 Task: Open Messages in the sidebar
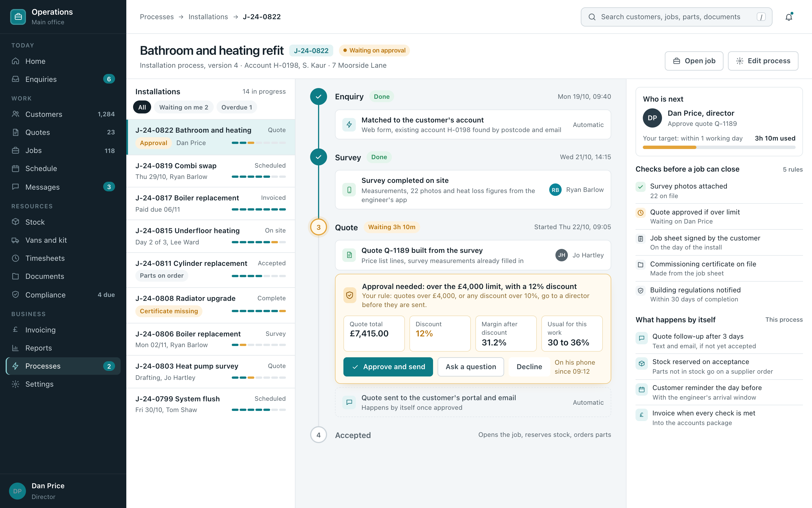pyautogui.click(x=63, y=187)
